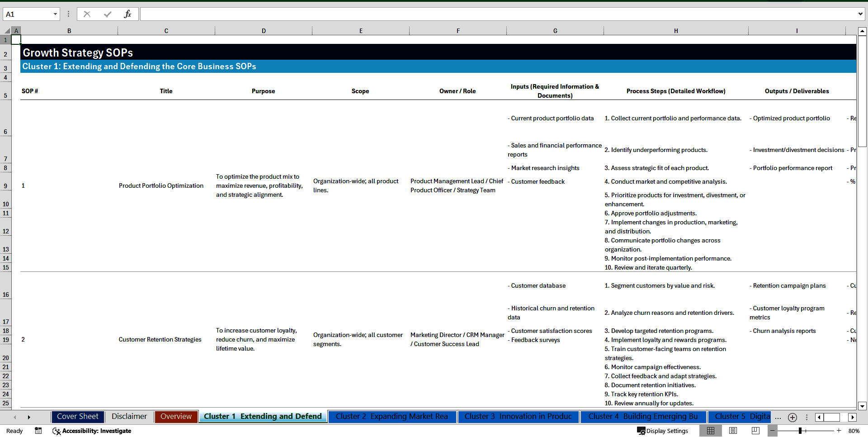
Task: Open Page Break Preview via its status bar icon
Action: coord(755,431)
